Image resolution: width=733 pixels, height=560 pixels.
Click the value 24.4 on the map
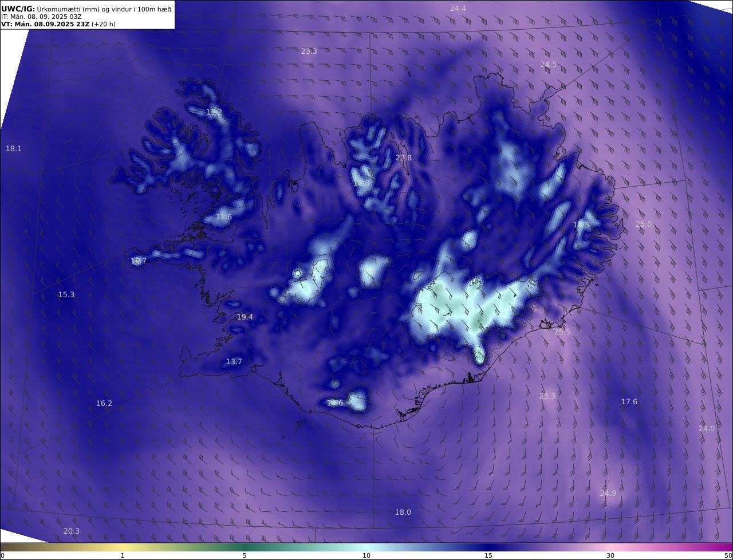click(458, 8)
